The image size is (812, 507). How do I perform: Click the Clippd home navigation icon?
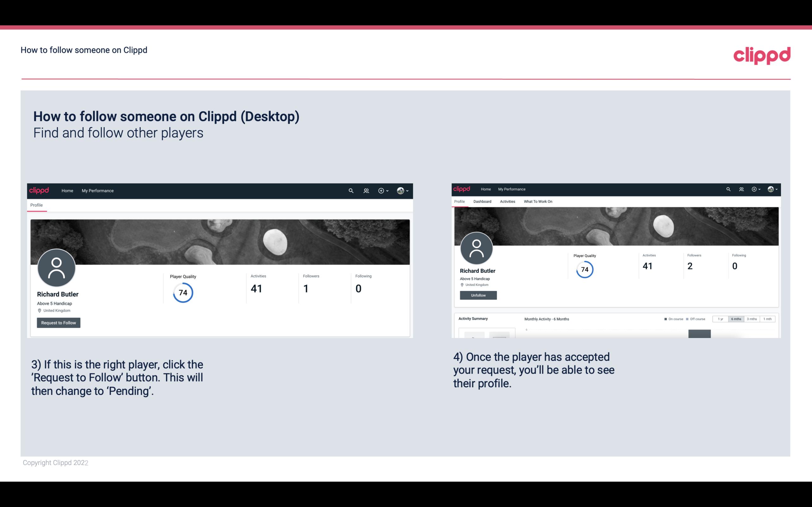tap(40, 190)
